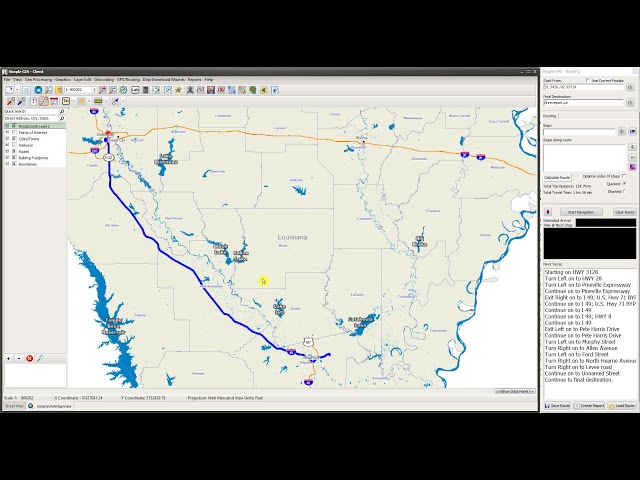The width and height of the screenshot is (640, 480).
Task: Click the Start Navigation button
Action: point(581,212)
